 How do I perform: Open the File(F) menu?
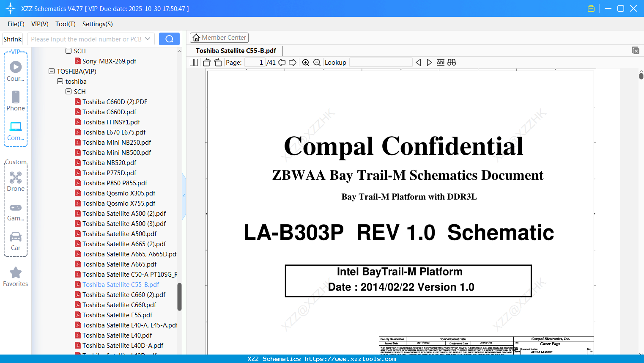(x=16, y=24)
